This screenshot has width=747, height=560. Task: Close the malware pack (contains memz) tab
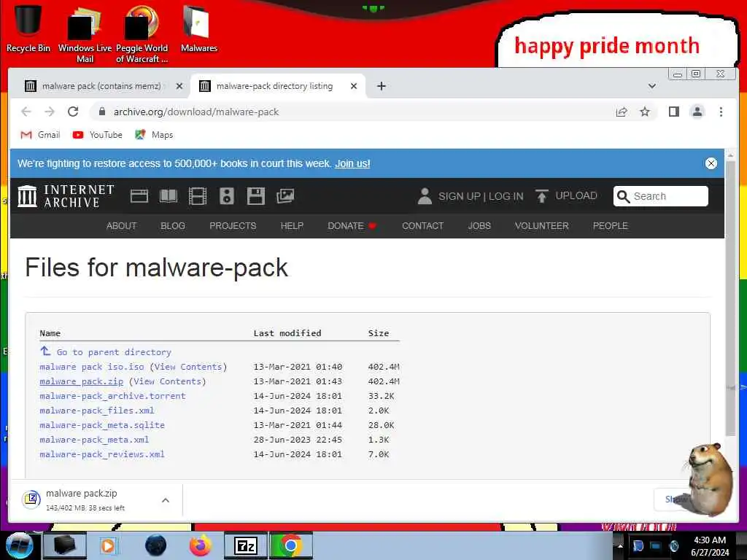tap(179, 86)
